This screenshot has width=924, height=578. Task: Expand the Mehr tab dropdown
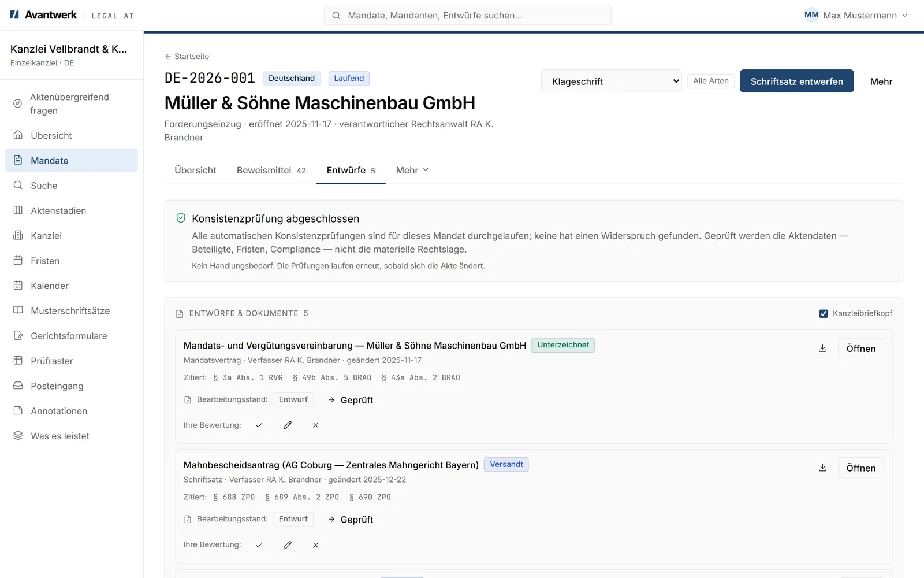(412, 170)
